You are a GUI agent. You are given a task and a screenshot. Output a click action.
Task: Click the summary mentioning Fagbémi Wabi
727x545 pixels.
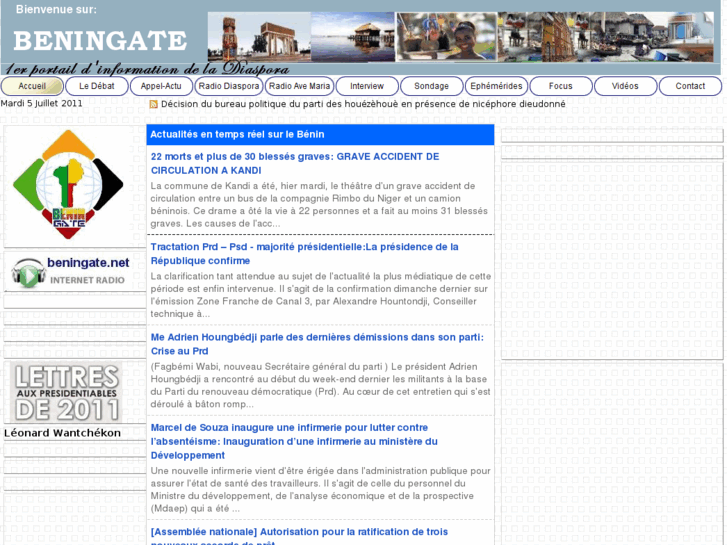click(320, 385)
